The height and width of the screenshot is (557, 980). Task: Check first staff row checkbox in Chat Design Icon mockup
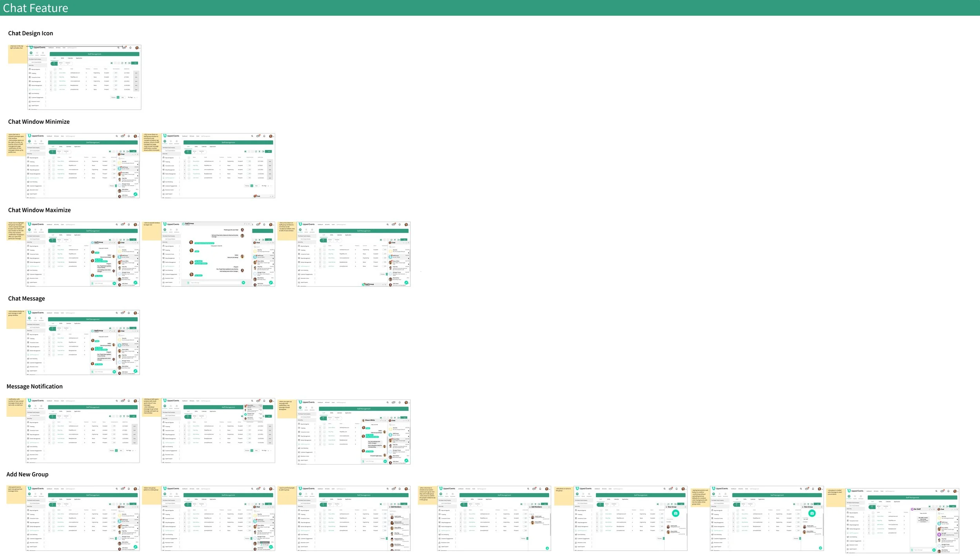[55, 73]
